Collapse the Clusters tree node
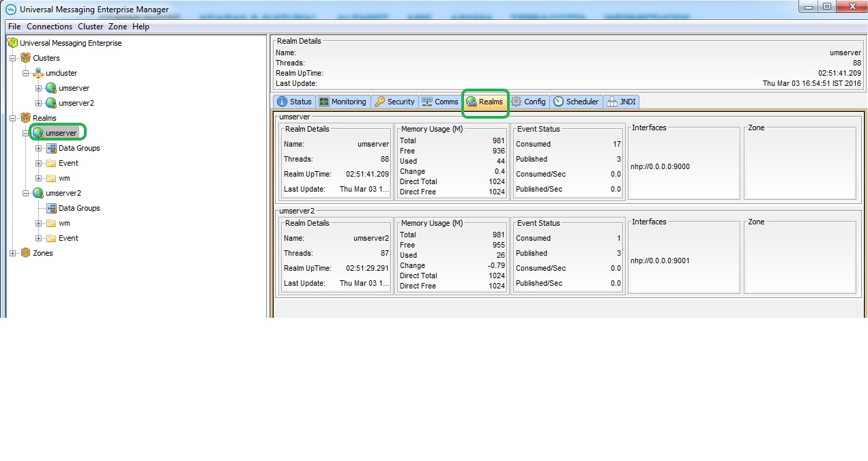868x461 pixels. (13, 58)
